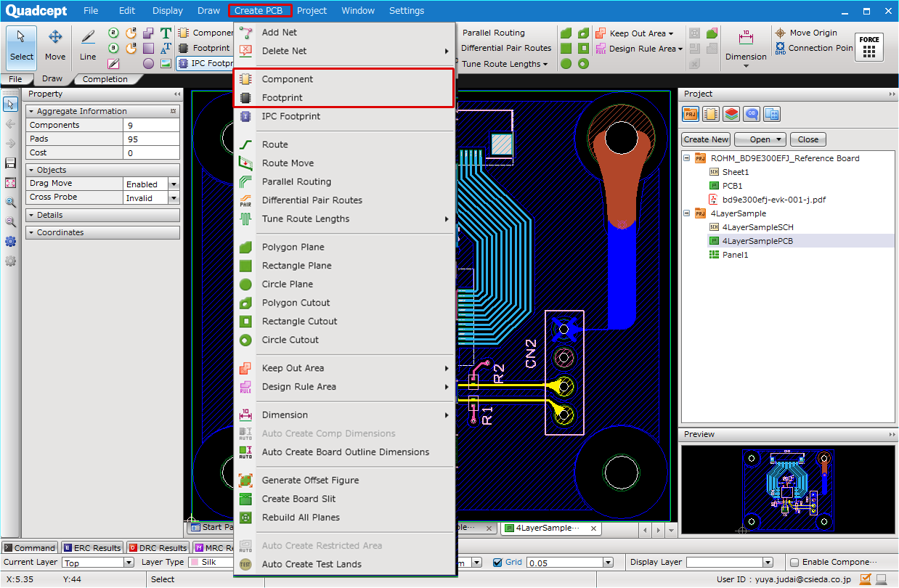Click the Create New button

706,139
